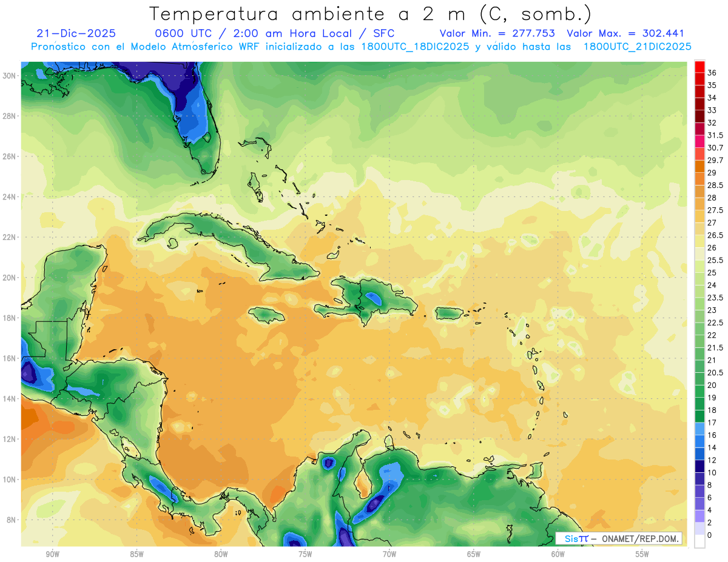Viewport: 728px width, 562px height.
Task: Click latitude axis label '12N'
Action: 9,439
